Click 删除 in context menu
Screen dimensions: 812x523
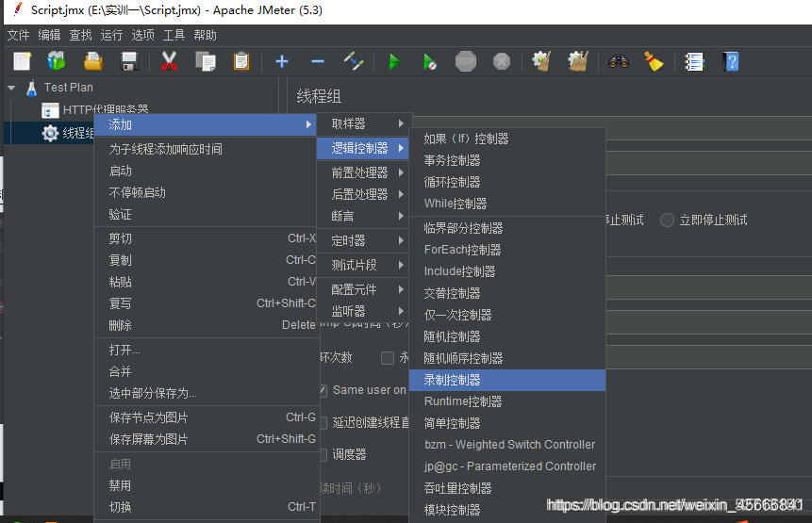coord(205,325)
